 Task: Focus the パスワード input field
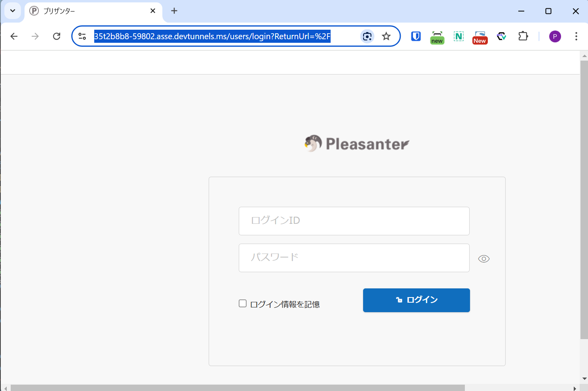click(354, 258)
